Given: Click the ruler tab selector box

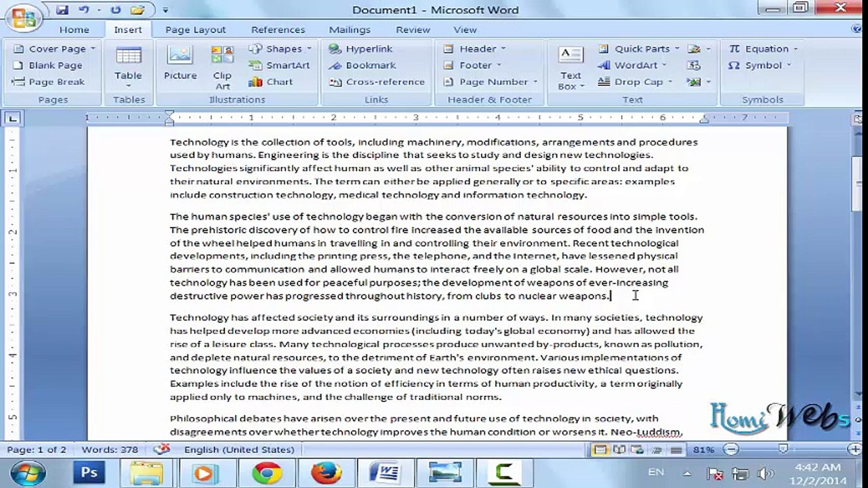Looking at the screenshot, I should (x=13, y=118).
